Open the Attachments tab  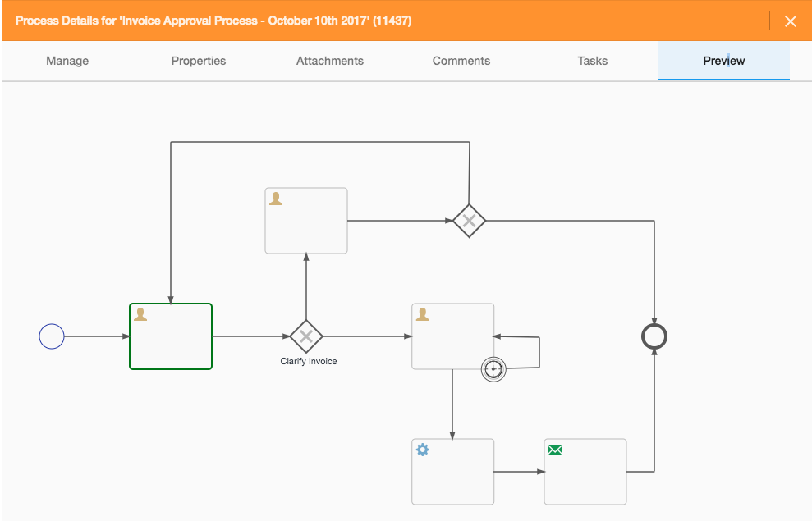click(330, 61)
